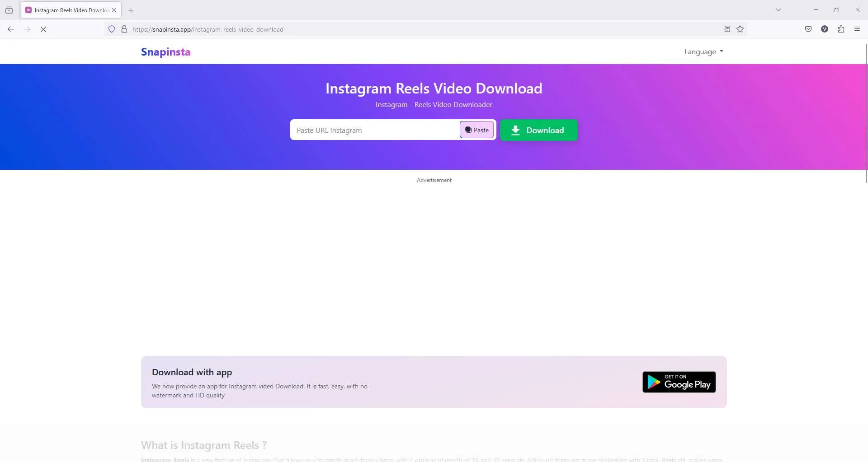Click the What is Instagram Reels heading
Screen dimensions: 868x462
[204, 445]
